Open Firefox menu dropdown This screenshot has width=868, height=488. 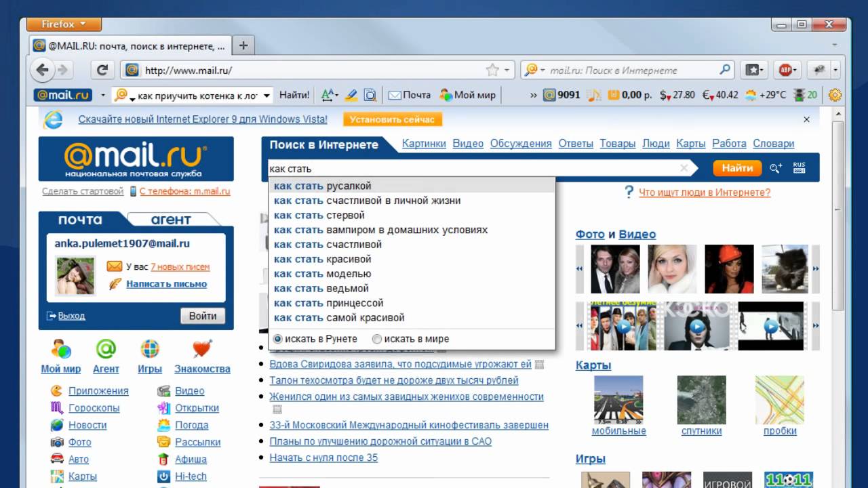point(64,24)
